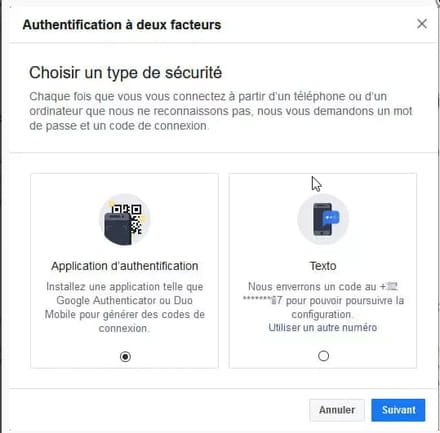
Task: Click the smartphone text message icon
Action: pos(323,220)
